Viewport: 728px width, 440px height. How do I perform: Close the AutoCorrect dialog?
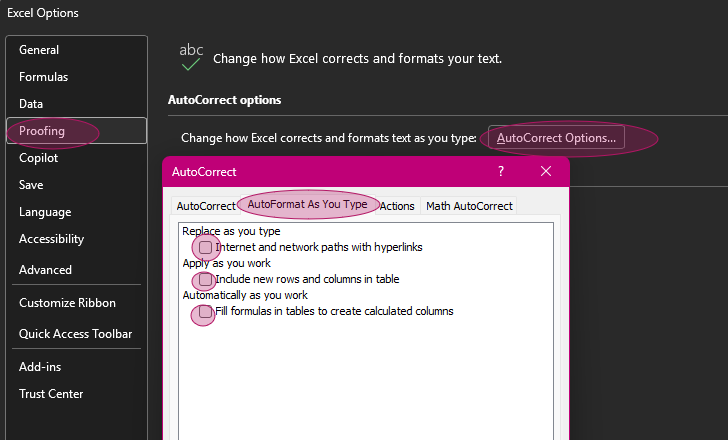(546, 172)
